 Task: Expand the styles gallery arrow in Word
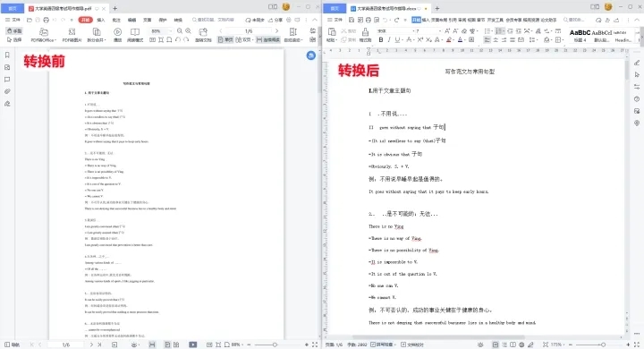641,36
